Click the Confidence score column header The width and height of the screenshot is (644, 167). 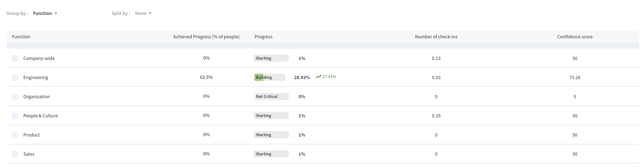575,37
